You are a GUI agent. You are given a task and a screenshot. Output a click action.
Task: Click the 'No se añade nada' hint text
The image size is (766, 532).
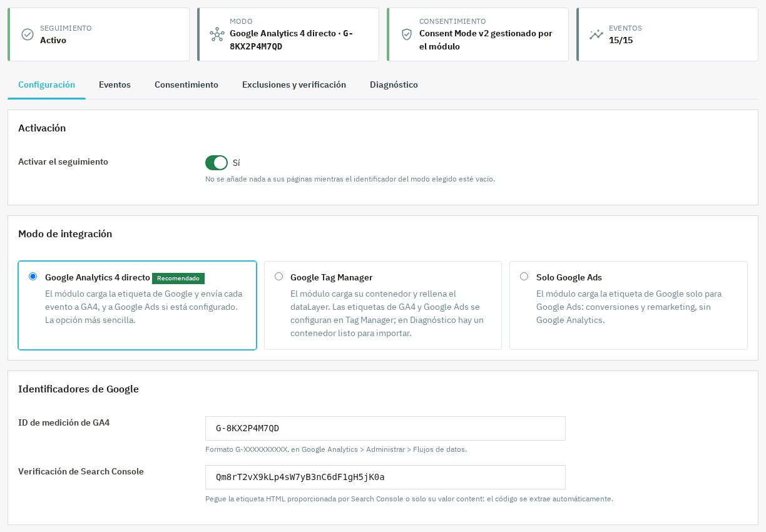[350, 179]
